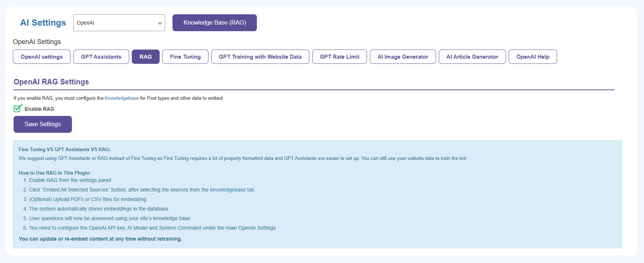The height and width of the screenshot is (263, 644).
Task: Open the Fine Tuning tab
Action: click(185, 57)
